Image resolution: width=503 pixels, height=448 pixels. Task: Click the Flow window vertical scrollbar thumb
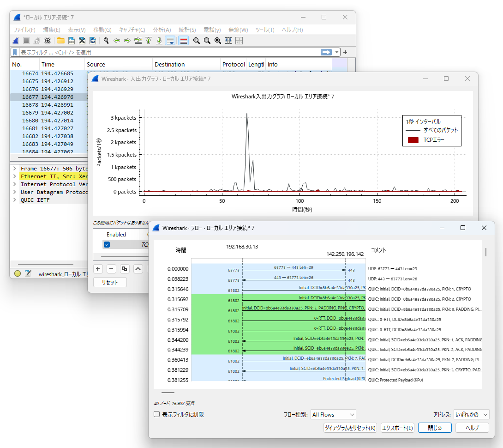(x=486, y=252)
